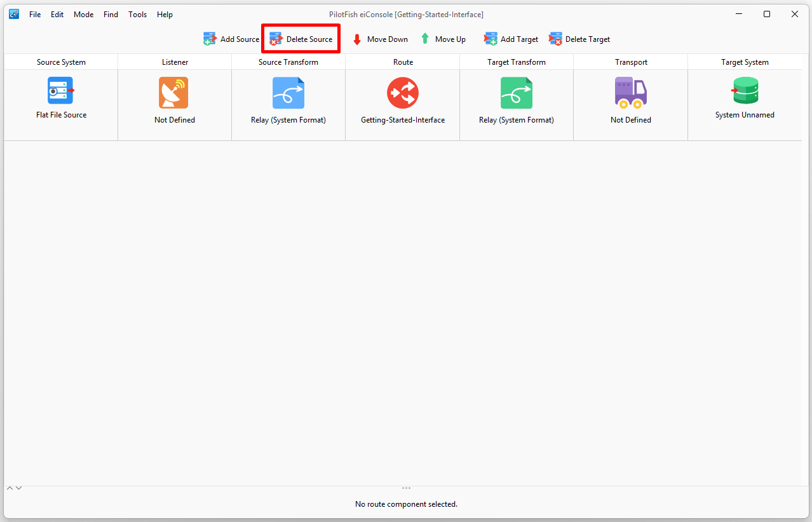
Task: Click the PilotFish app icon in title bar
Action: coord(14,14)
